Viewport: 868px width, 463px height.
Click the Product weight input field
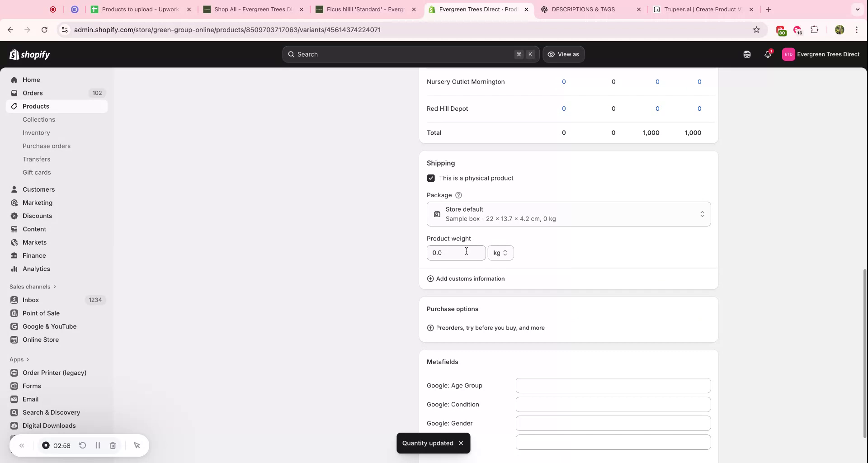pos(456,253)
